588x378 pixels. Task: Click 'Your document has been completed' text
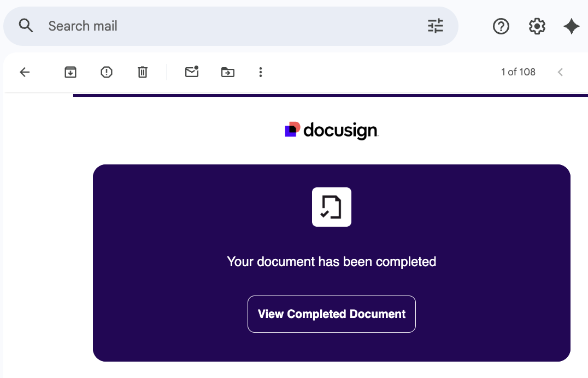(x=332, y=261)
